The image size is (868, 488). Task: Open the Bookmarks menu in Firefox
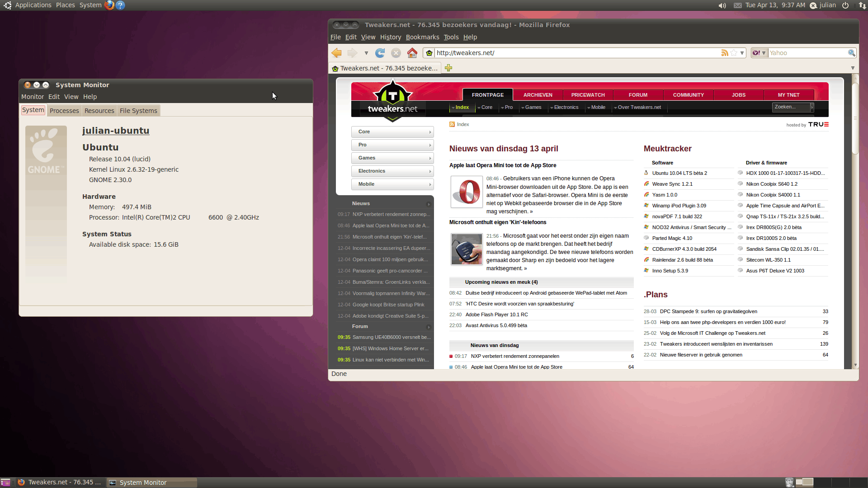click(422, 37)
